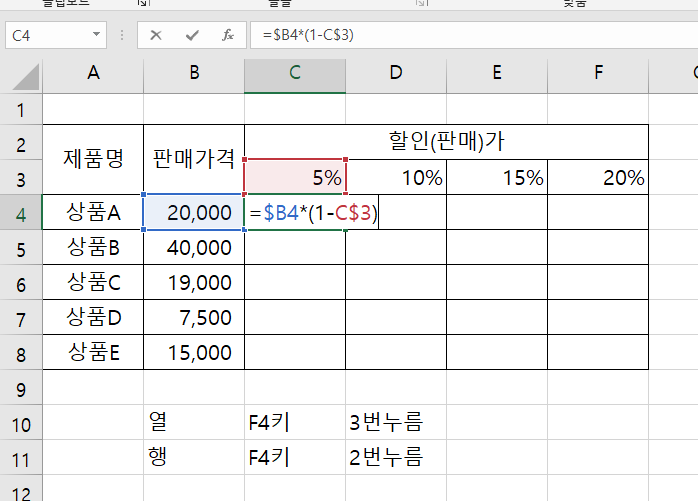Confirm the formula with checkmark icon
698x501 pixels.
pyautogui.click(x=192, y=35)
